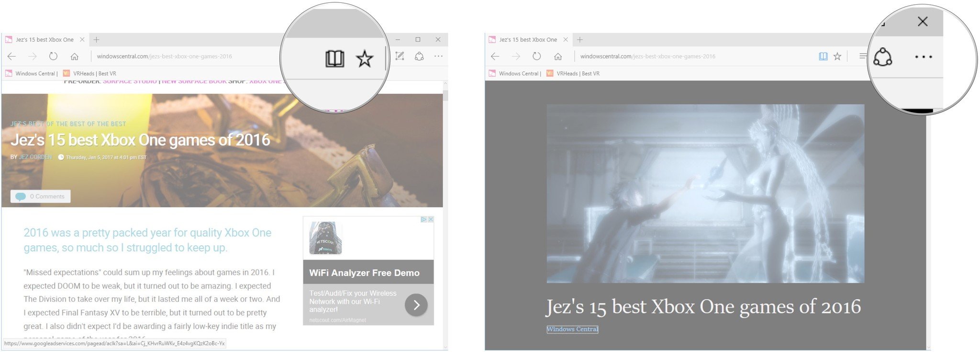
Task: Go back in the right browser window
Action: coord(495,57)
